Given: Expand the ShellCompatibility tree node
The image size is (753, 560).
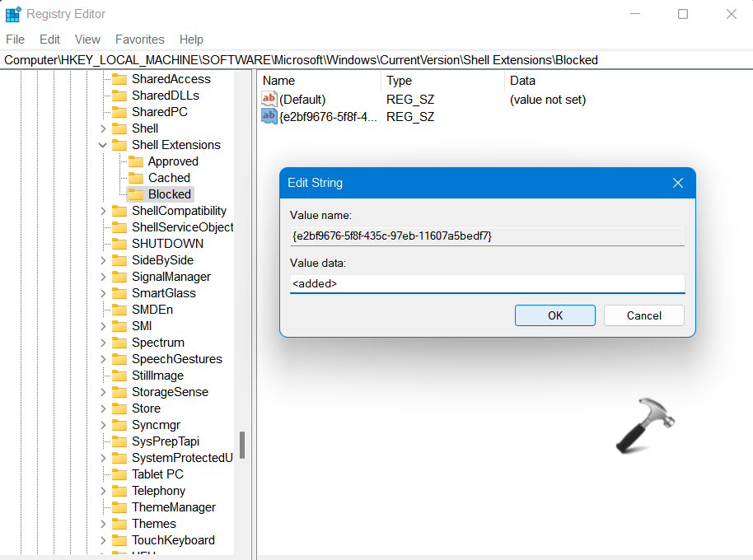Looking at the screenshot, I should 103,211.
